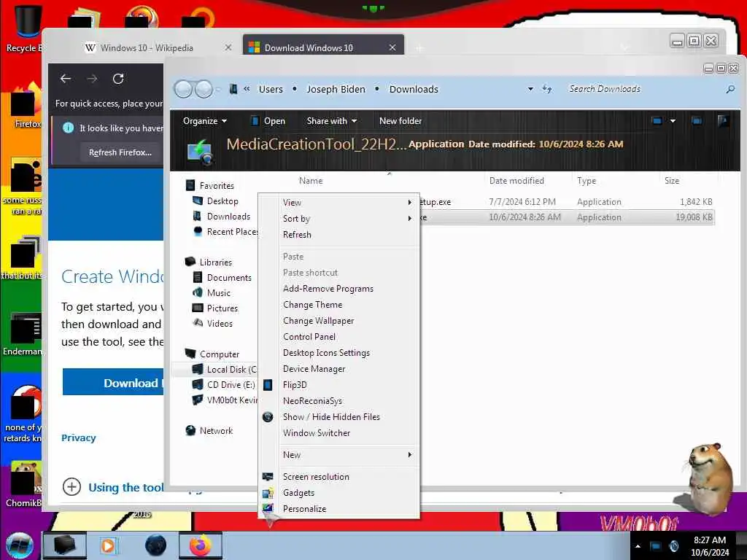747x560 pixels.
Task: Click the Screen resolution icon in menu
Action: coord(268,477)
